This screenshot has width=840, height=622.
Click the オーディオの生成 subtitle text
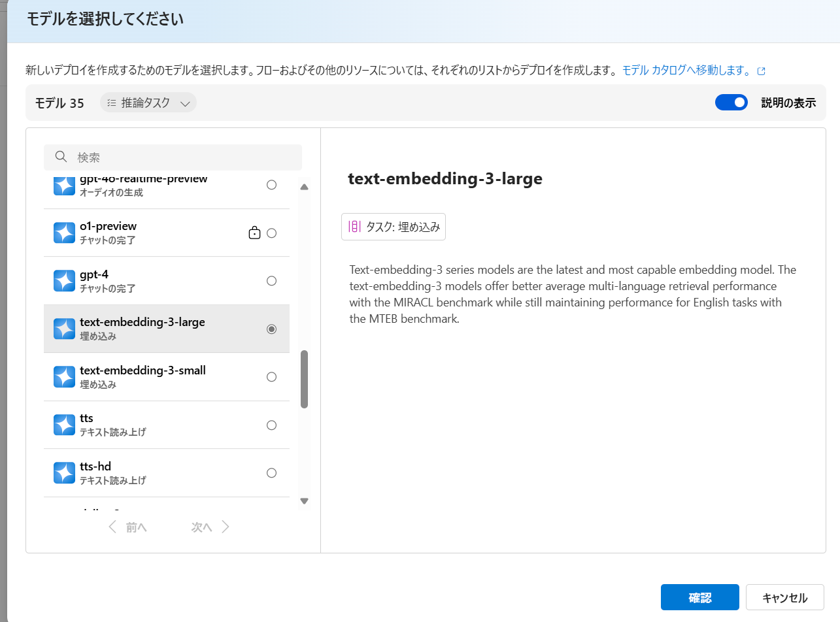111,193
